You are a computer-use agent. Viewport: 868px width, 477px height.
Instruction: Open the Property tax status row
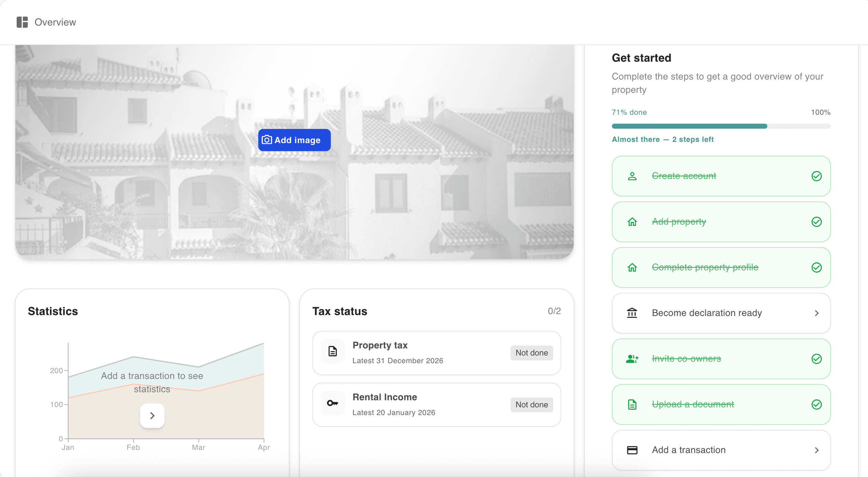436,353
